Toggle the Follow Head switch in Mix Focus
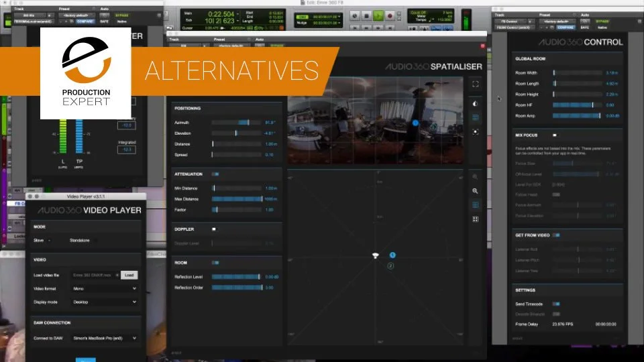 pos(556,194)
